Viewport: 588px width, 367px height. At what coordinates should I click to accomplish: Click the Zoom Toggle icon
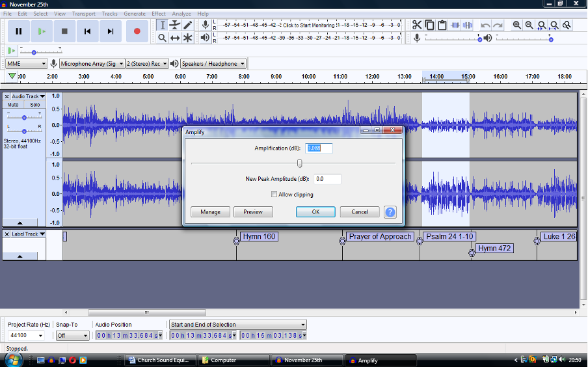pos(567,25)
